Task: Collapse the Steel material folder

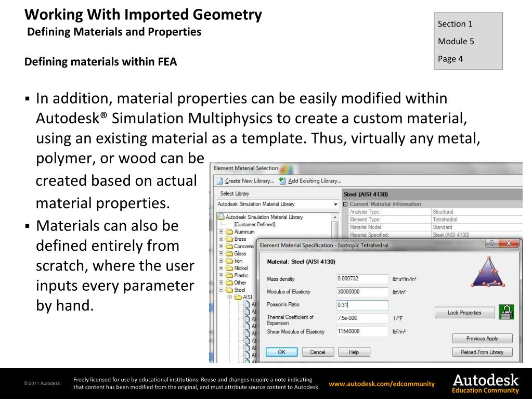Action: click(x=221, y=290)
